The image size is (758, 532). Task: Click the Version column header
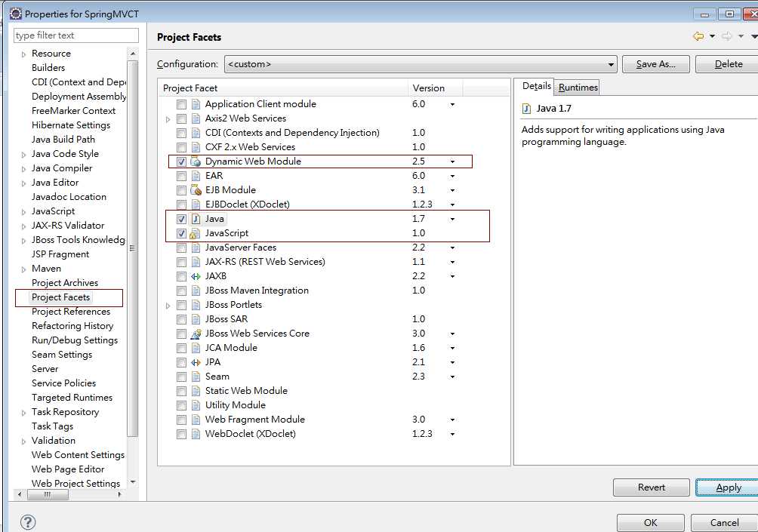pos(436,88)
